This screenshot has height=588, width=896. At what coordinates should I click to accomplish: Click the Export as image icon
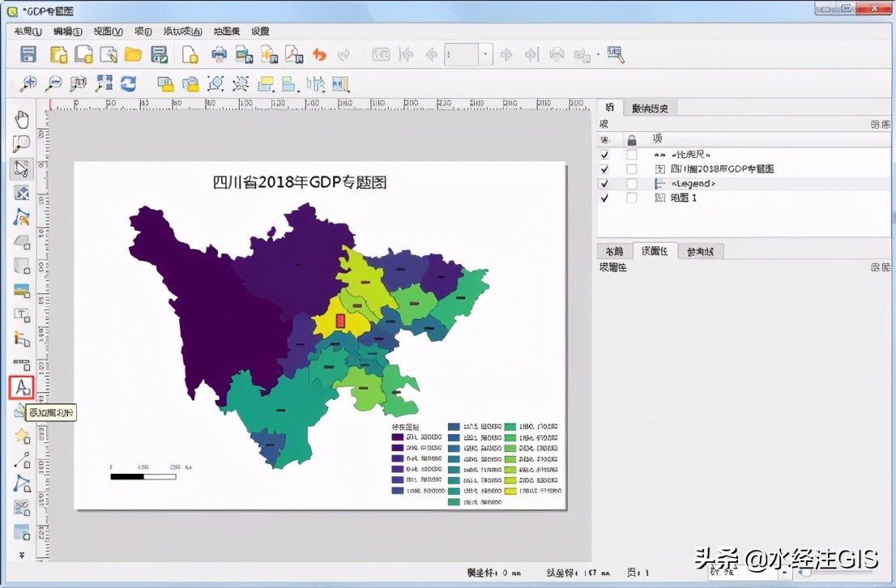point(244,55)
